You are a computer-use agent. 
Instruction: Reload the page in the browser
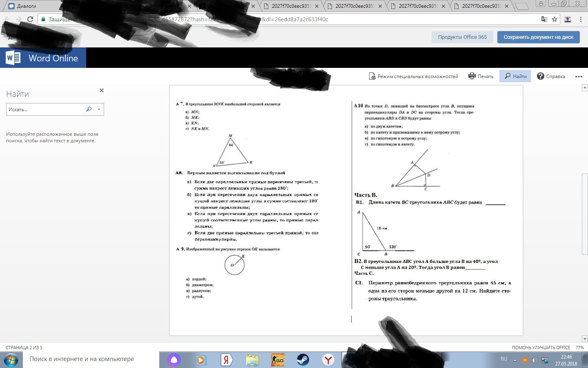[x=30, y=19]
